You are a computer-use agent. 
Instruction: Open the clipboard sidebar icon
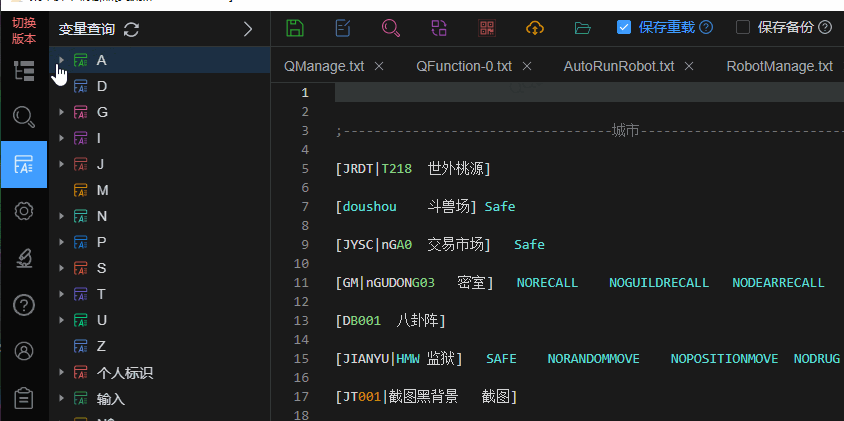24,398
